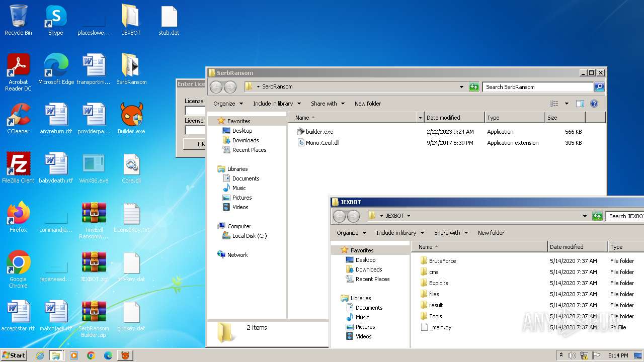
Task: Click the volume icon in system tray
Action: coord(572,355)
